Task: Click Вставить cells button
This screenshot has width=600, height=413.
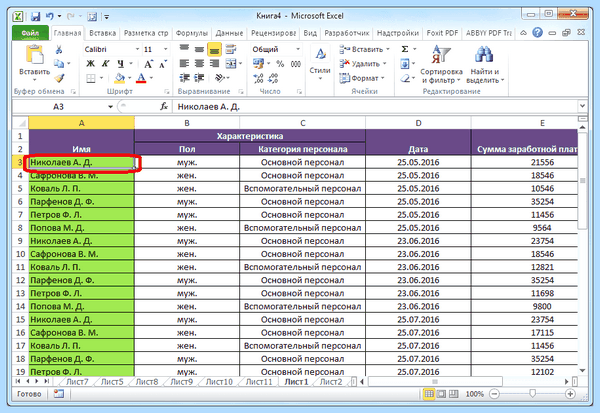Action: [364, 49]
